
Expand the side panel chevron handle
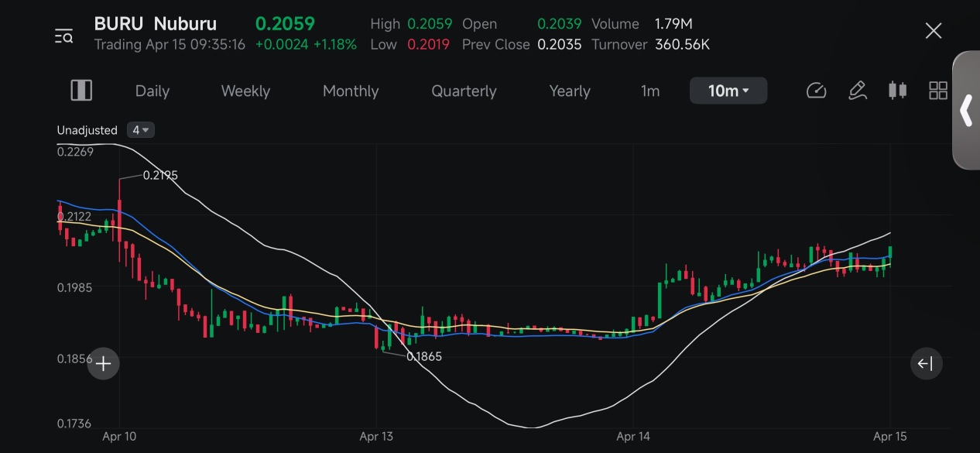pos(966,110)
